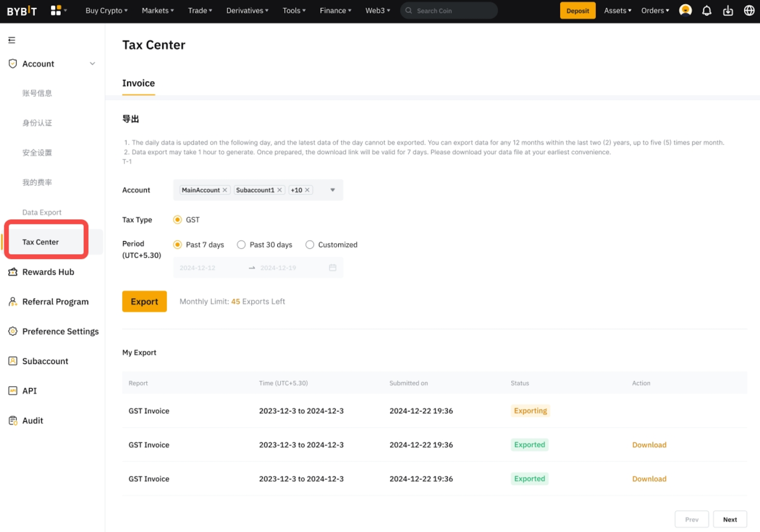Open the calendar icon in date range
This screenshot has height=532, width=760.
(x=332, y=268)
